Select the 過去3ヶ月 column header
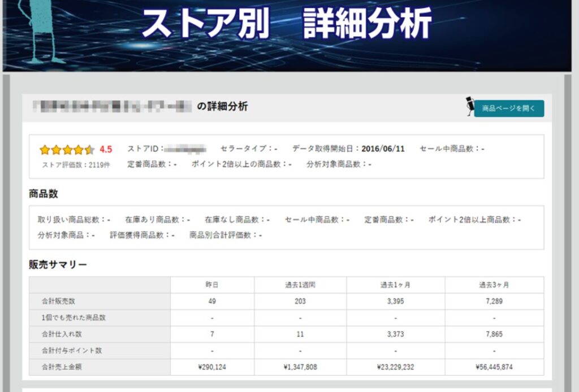The height and width of the screenshot is (392, 579). pos(494,285)
